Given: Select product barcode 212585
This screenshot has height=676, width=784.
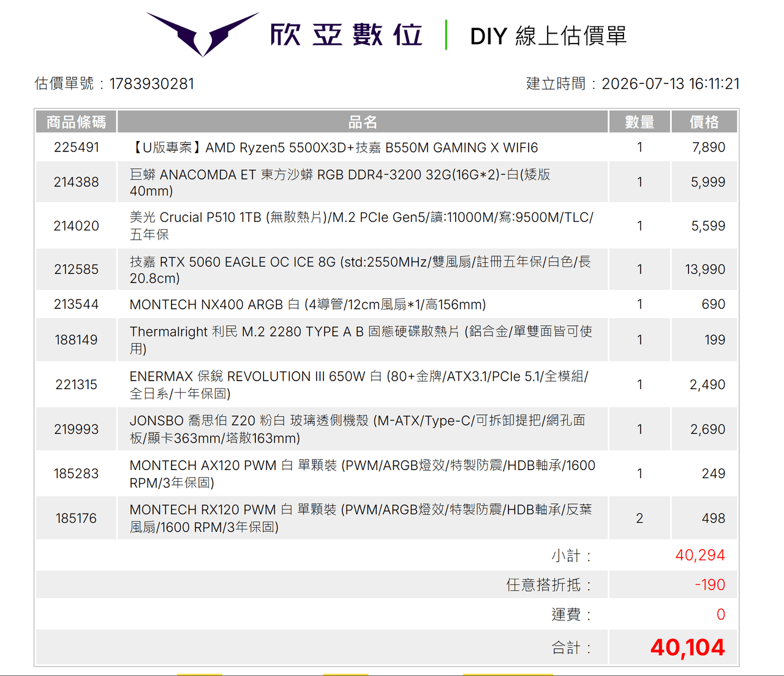Looking at the screenshot, I should 76,269.
